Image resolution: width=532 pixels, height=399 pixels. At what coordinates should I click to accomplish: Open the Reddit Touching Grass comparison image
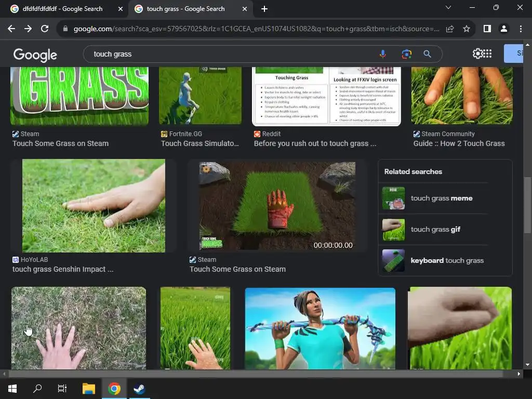(x=326, y=96)
